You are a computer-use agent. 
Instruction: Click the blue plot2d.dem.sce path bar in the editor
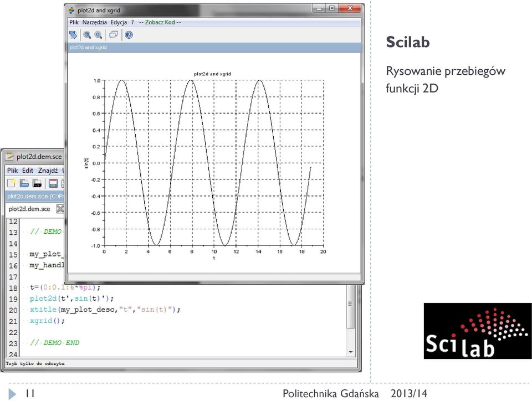[35, 196]
